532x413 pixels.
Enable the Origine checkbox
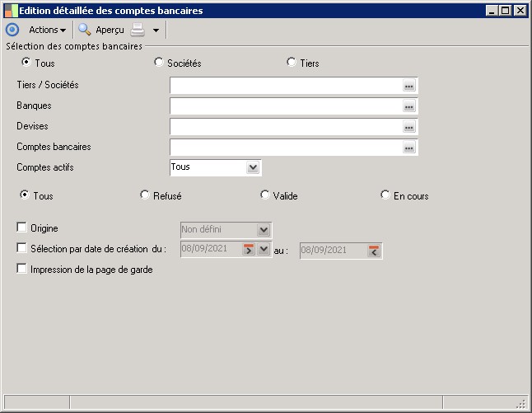22,228
